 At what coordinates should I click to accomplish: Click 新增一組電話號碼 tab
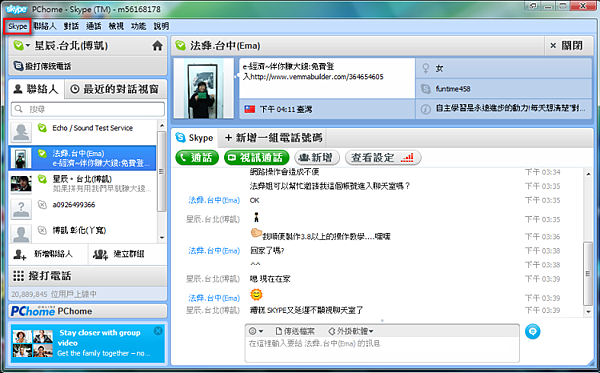[x=274, y=138]
